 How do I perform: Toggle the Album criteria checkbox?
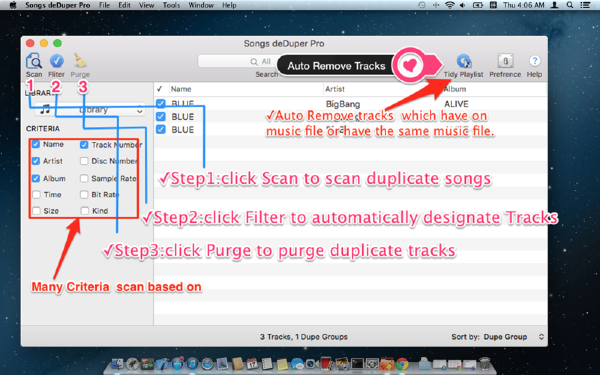click(x=36, y=178)
